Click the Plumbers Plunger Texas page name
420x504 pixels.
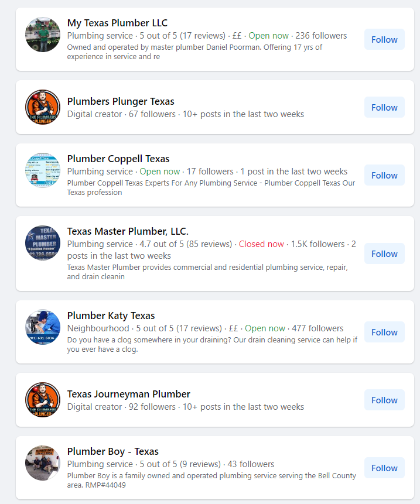pyautogui.click(x=120, y=101)
